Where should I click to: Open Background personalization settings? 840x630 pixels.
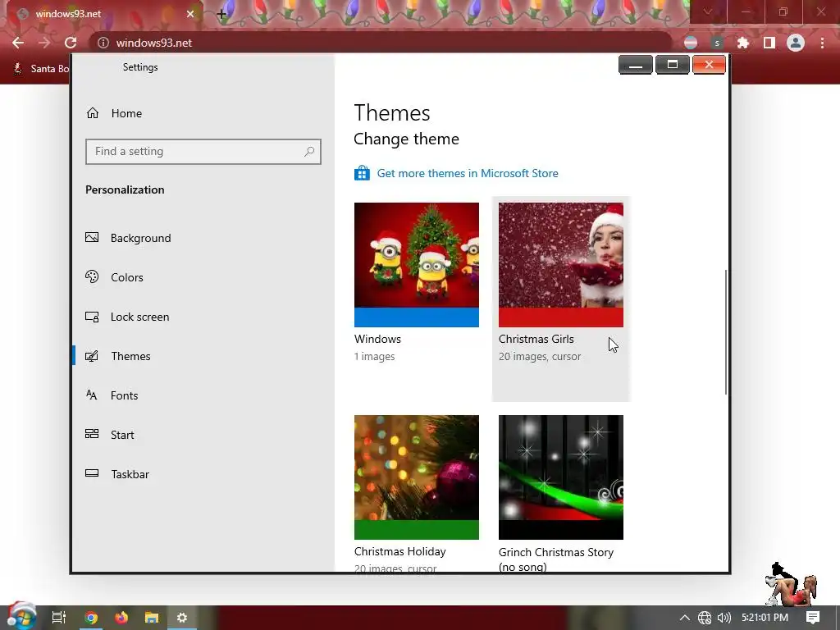[140, 238]
